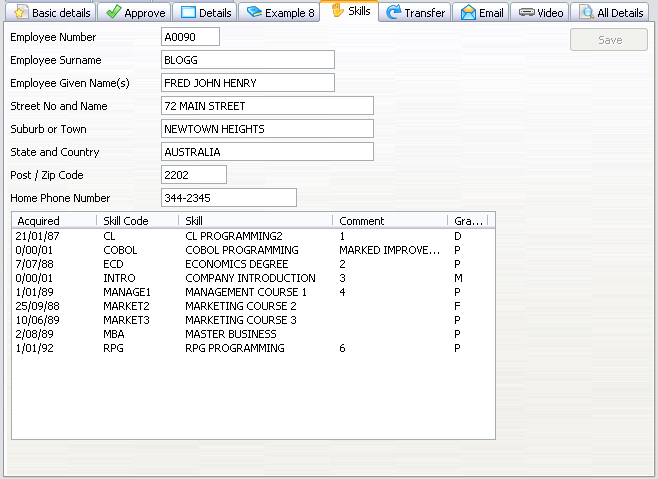Click the truncated Gra... column header
This screenshot has width=658, height=479.
pos(468,221)
